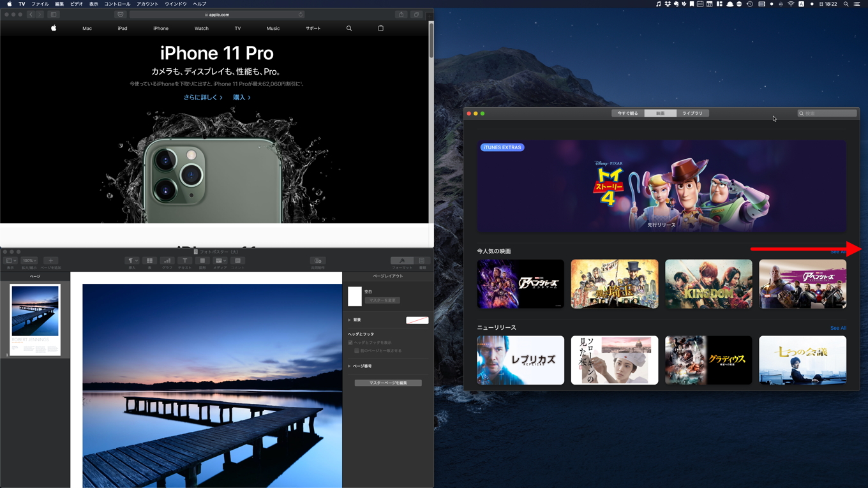Viewport: 868px width, 488px height.
Task: Show Safari tab overview icon
Action: point(416,14)
